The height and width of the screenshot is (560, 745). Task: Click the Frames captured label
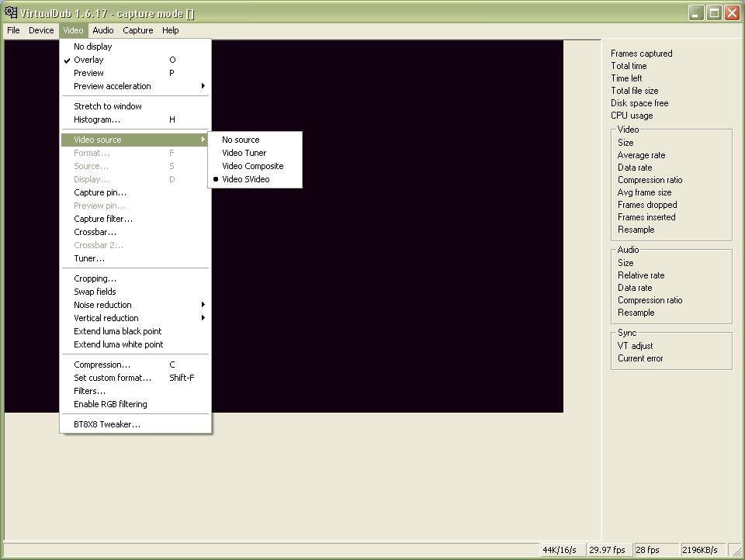[x=642, y=54]
